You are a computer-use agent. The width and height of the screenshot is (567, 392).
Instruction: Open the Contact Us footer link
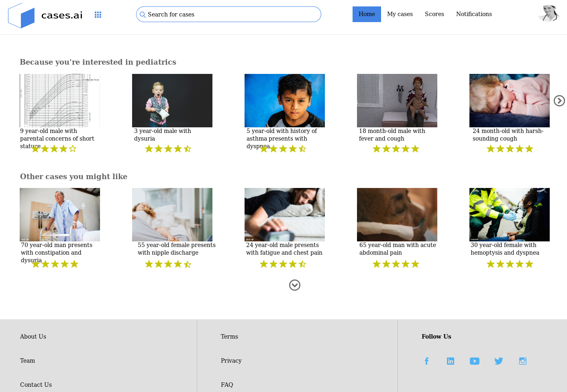tap(36, 385)
